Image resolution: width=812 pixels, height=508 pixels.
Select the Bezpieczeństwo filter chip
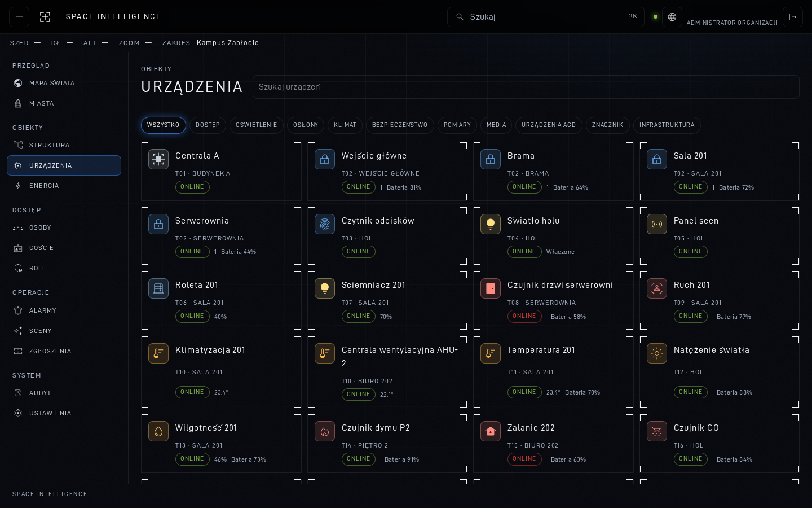click(x=400, y=125)
